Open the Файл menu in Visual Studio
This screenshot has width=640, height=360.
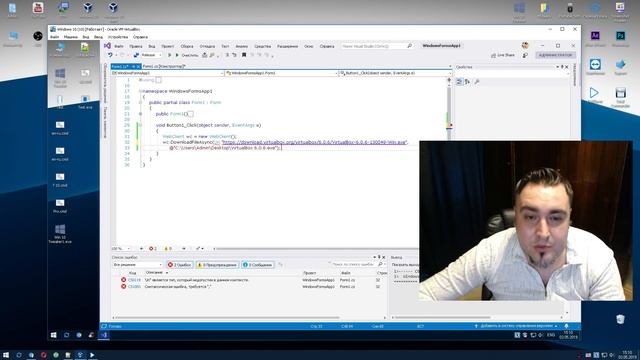tap(119, 46)
